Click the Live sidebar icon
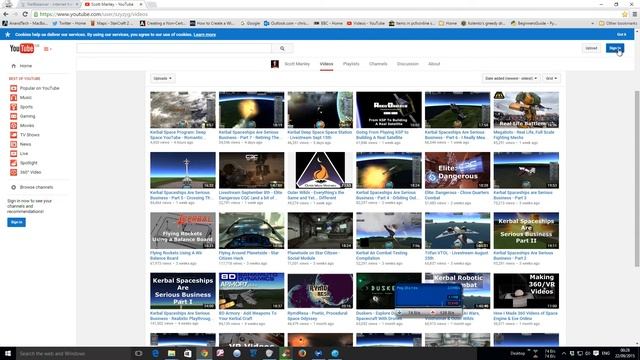Viewport: 640px width, 360px height. [13, 153]
